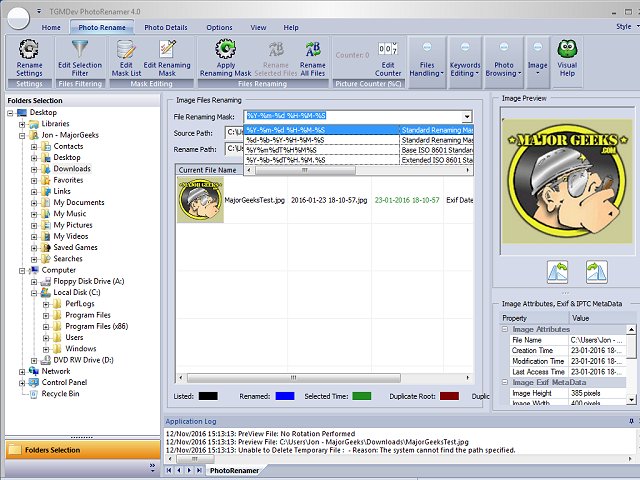Pin the Application Log panel
Viewport: 640px width, 480px height.
(631, 421)
